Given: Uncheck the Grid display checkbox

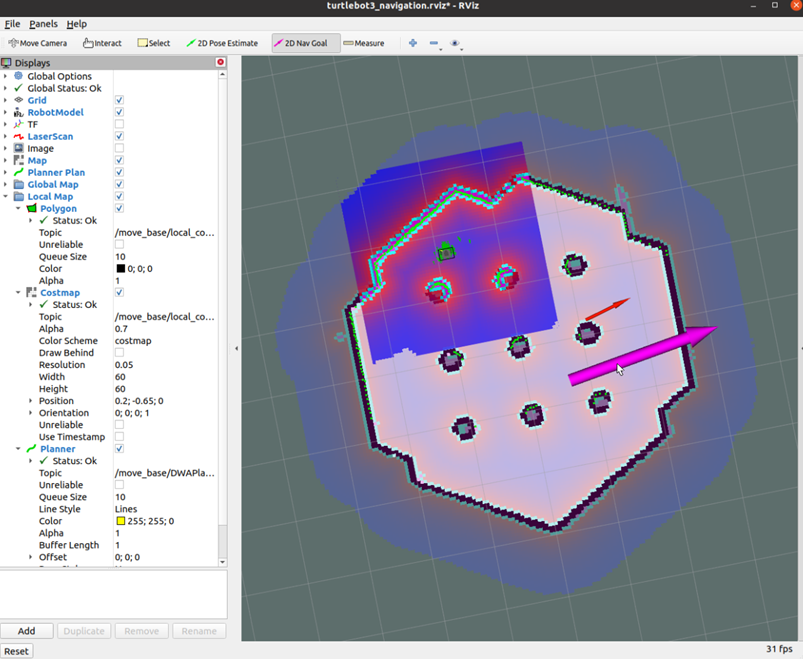Looking at the screenshot, I should (119, 101).
